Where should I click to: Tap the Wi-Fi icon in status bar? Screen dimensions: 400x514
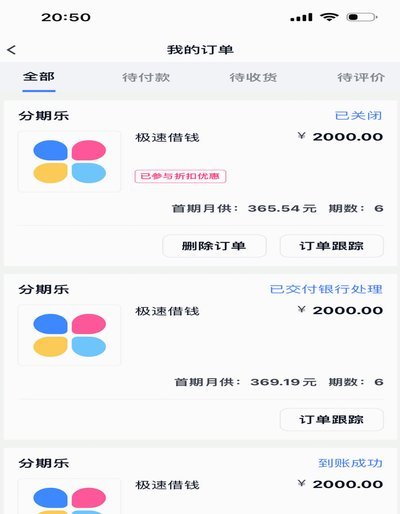[x=329, y=17]
